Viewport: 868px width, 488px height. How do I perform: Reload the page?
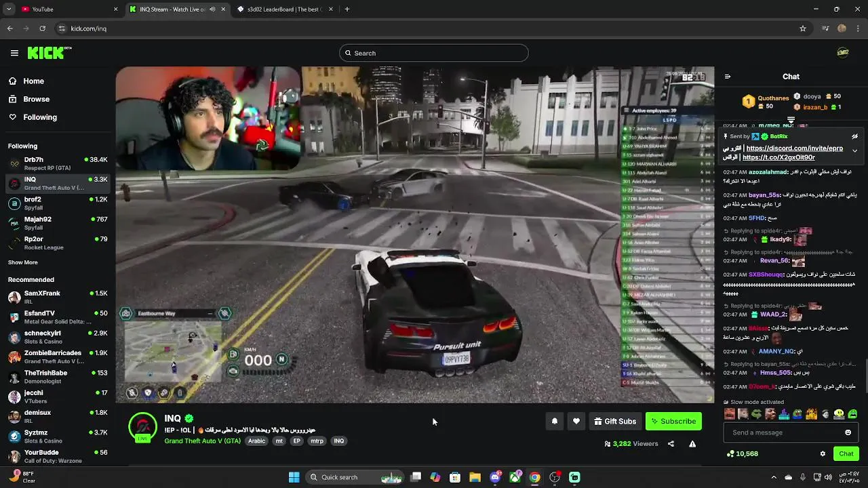point(42,28)
